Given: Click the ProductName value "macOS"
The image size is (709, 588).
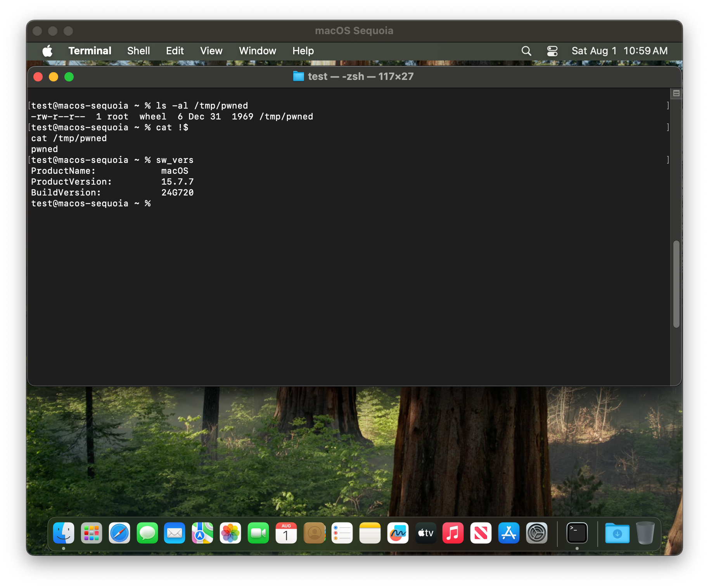Looking at the screenshot, I should coord(175,171).
